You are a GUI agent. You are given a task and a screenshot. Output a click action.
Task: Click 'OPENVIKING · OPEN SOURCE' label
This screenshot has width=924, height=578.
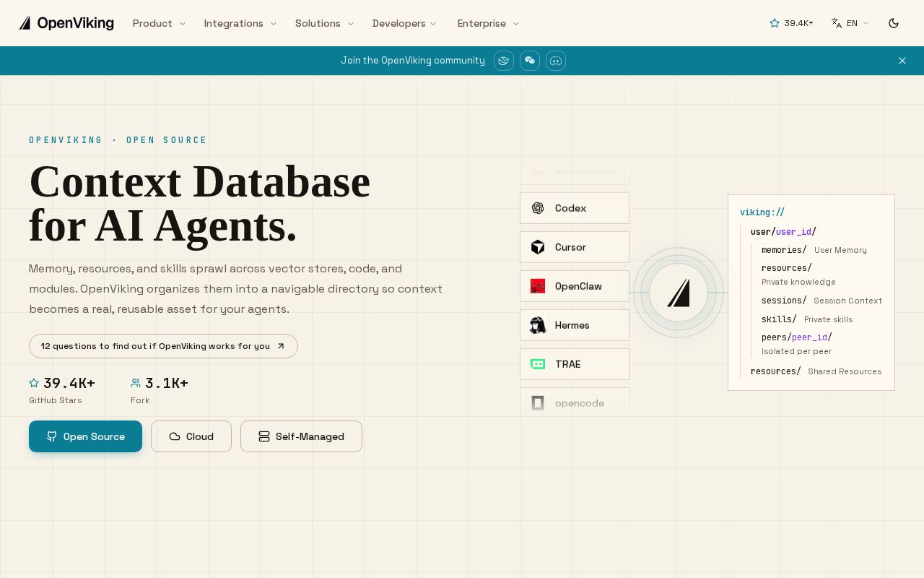point(118,140)
